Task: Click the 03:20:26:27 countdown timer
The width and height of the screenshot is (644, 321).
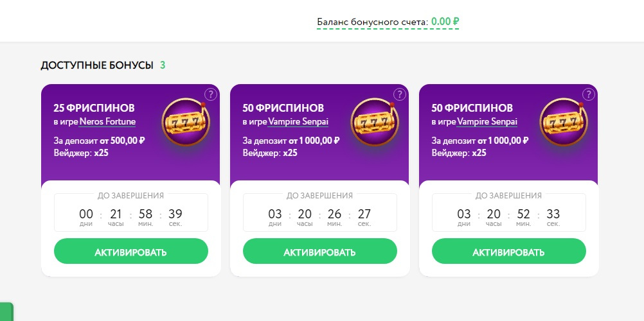Action: pyautogui.click(x=319, y=214)
